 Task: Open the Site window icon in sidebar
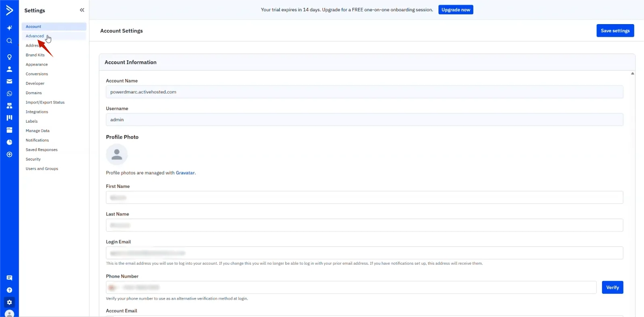point(9,130)
